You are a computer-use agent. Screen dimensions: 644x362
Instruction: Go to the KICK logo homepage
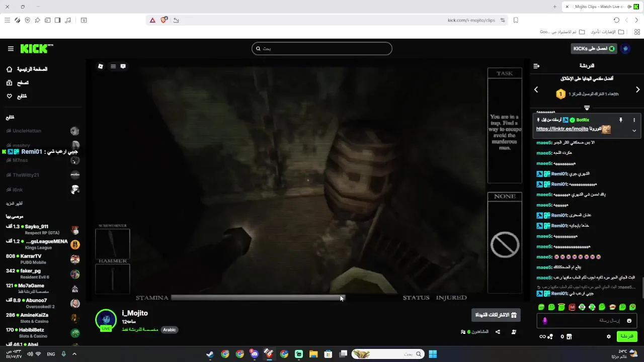point(36,49)
